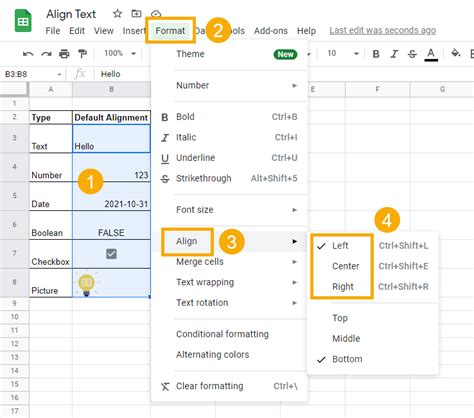Click the redo icon in toolbar

[46, 53]
